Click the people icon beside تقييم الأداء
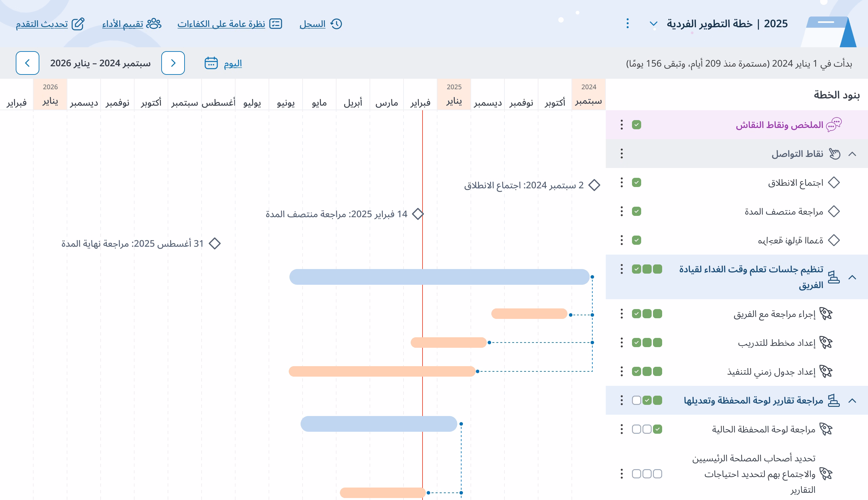The height and width of the screenshot is (500, 868). tap(154, 24)
